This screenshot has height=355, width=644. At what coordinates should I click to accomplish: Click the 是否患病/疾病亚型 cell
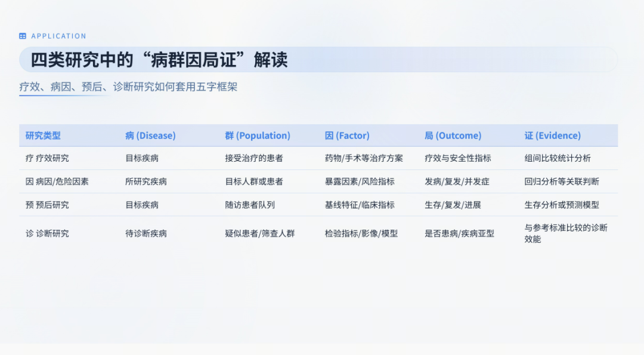coord(459,233)
